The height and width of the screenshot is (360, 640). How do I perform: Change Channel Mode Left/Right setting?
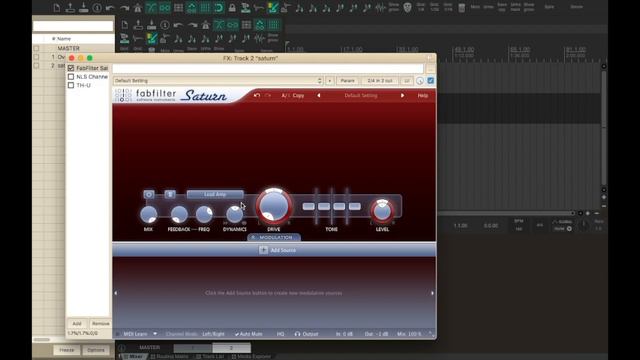coord(213,334)
